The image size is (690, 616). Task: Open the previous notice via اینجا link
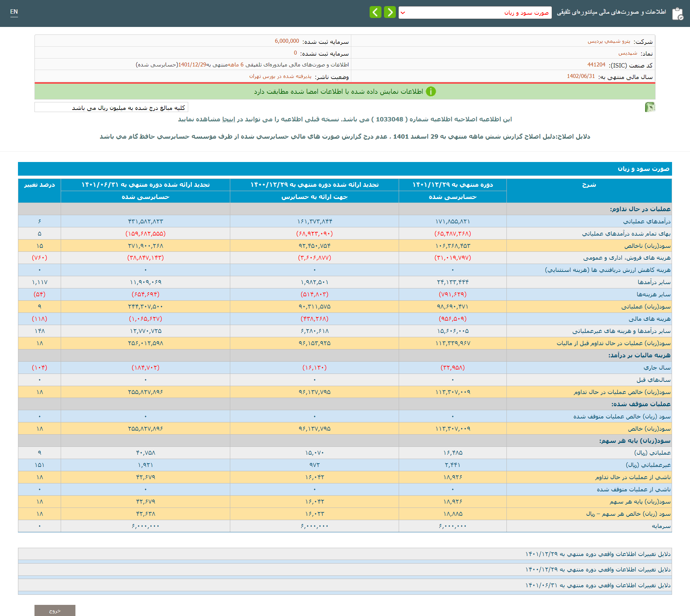pos(228,119)
